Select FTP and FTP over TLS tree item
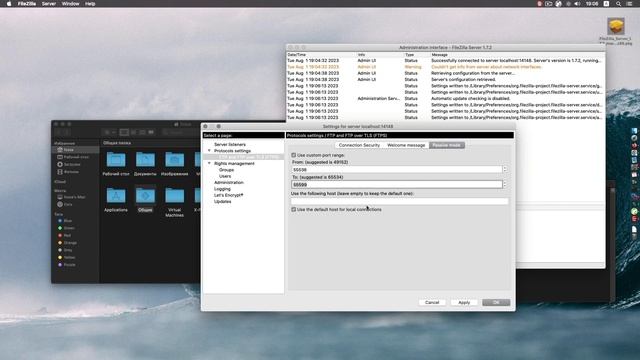The height and width of the screenshot is (360, 640). tap(249, 157)
